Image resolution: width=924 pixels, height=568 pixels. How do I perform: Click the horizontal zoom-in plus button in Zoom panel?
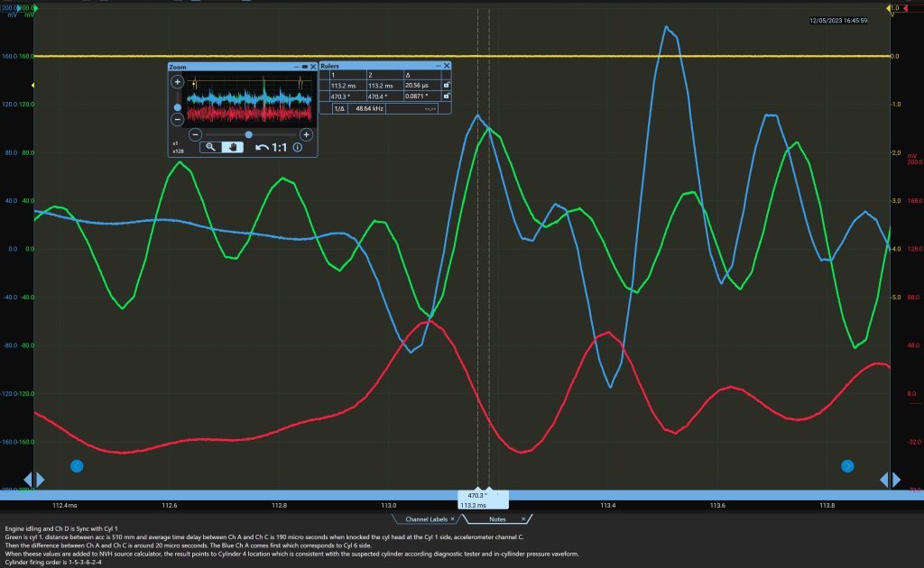pyautogui.click(x=306, y=135)
